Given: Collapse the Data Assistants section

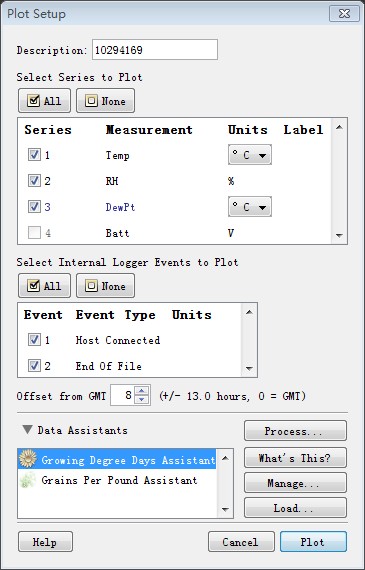Looking at the screenshot, I should point(27,430).
